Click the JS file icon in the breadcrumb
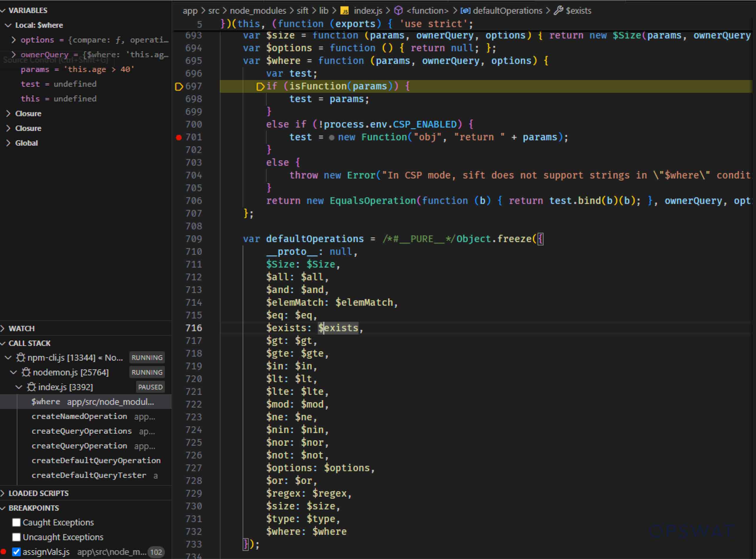The height and width of the screenshot is (559, 756). pyautogui.click(x=345, y=11)
